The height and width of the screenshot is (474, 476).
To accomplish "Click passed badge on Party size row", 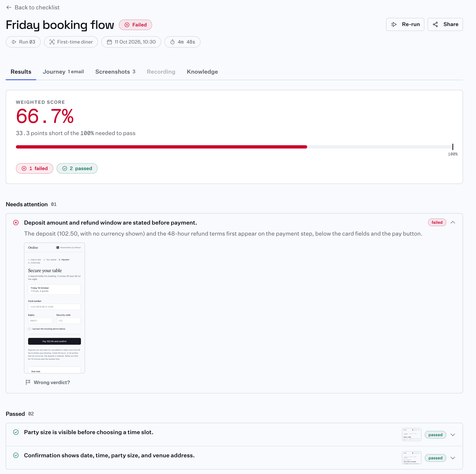I will tap(435, 435).
